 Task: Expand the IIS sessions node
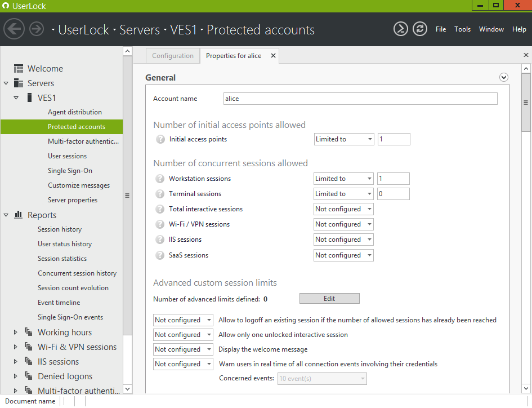pyautogui.click(x=16, y=361)
